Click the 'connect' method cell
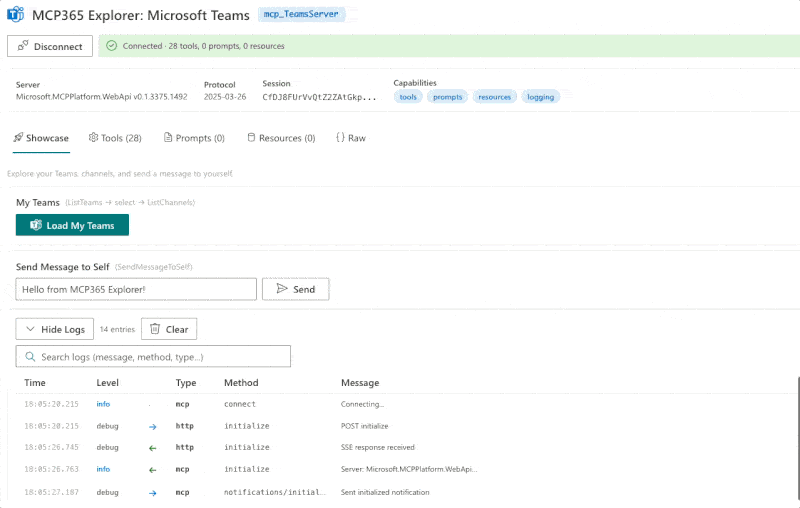This screenshot has height=508, width=800. (240, 404)
